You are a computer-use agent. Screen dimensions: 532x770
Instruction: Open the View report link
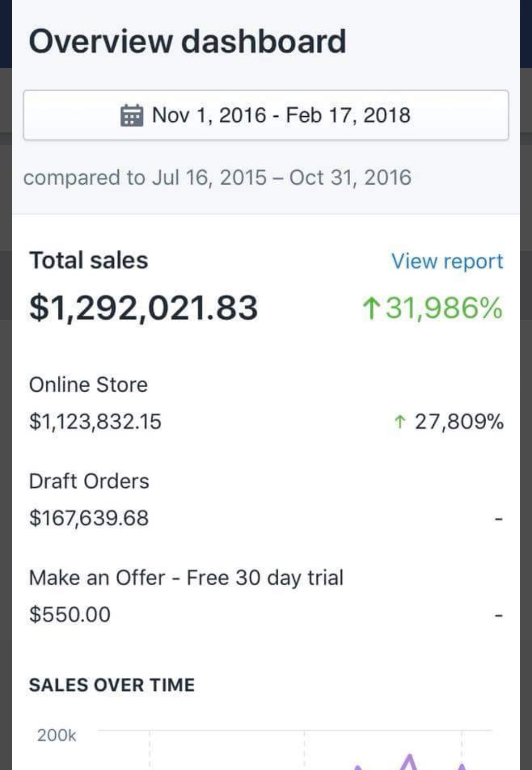pos(447,261)
